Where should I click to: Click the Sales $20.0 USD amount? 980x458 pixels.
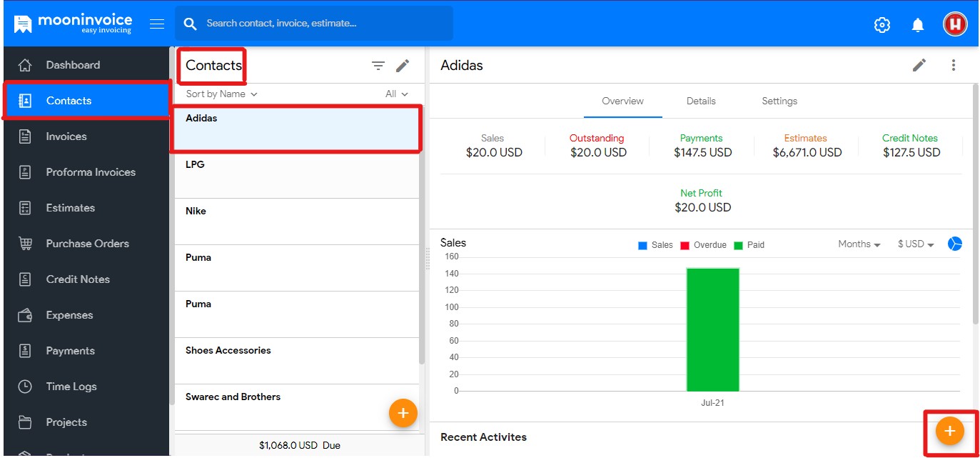(494, 152)
